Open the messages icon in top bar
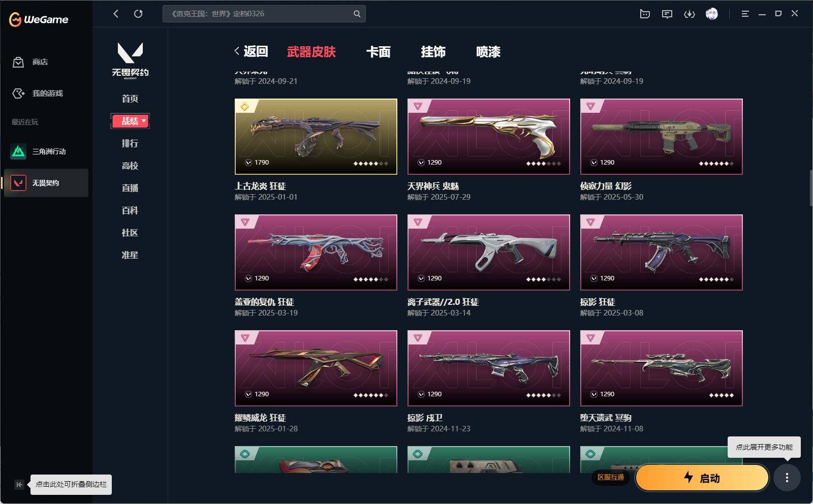The height and width of the screenshot is (504, 813). tap(667, 14)
